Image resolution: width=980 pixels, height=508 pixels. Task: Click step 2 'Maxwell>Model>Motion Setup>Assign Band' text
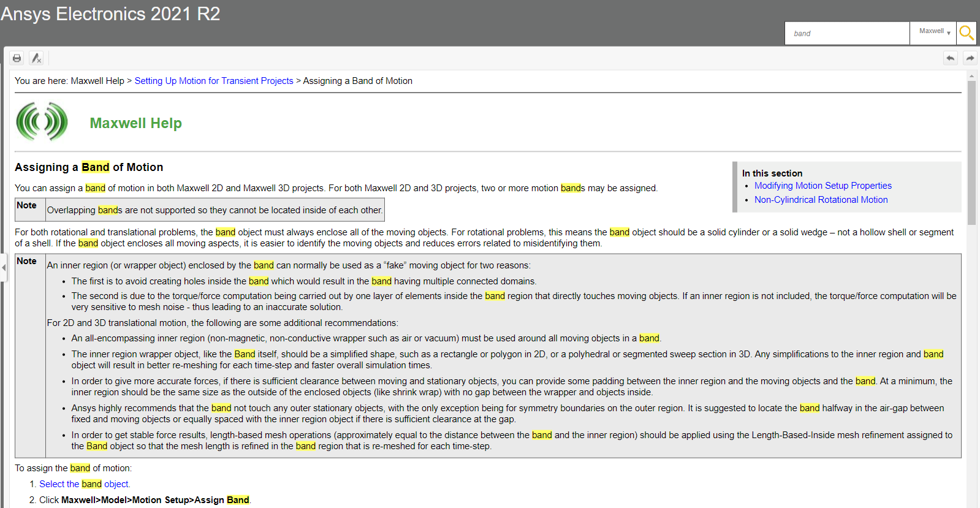(155, 500)
